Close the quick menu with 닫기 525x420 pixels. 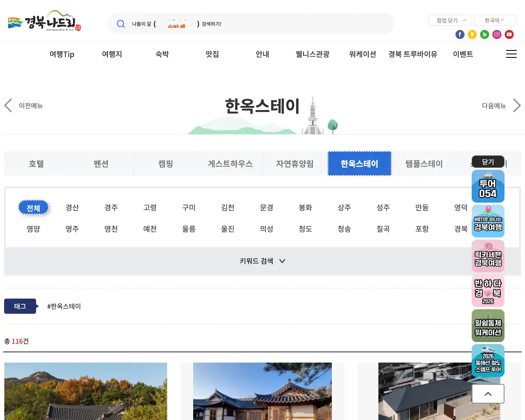pos(488,162)
